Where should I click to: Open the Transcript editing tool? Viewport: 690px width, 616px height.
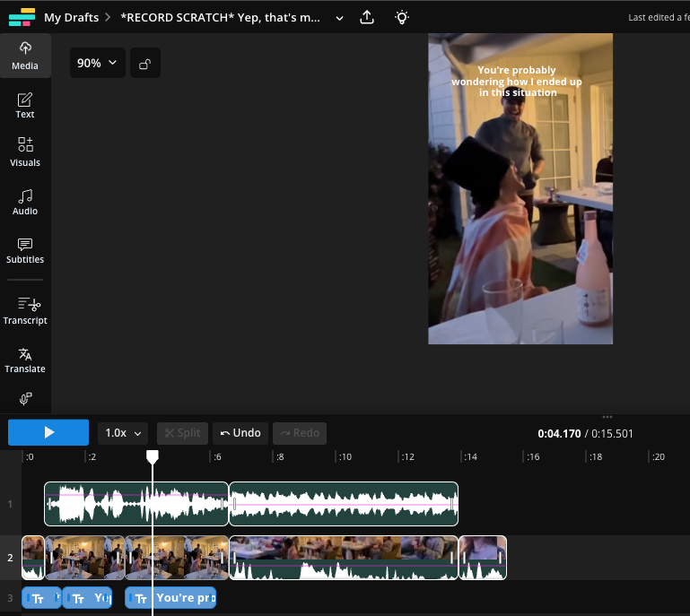tap(25, 311)
